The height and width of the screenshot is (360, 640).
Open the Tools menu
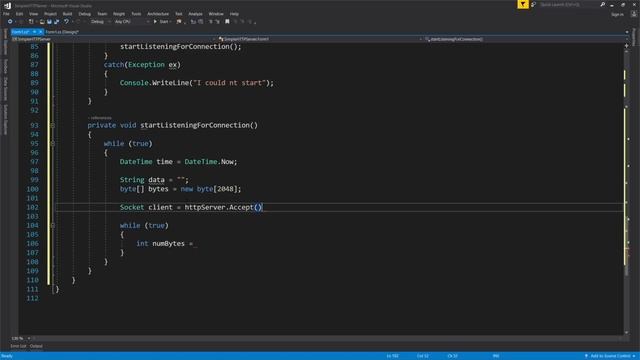(x=136, y=14)
